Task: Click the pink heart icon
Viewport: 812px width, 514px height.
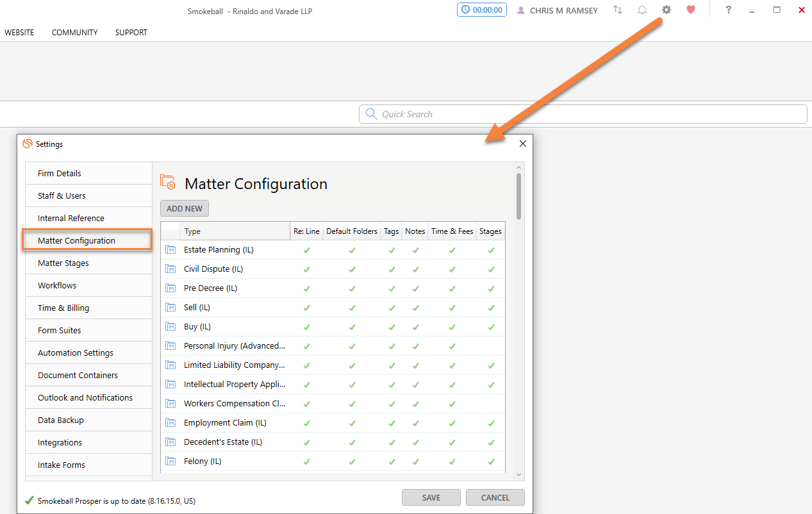Action: 690,10
